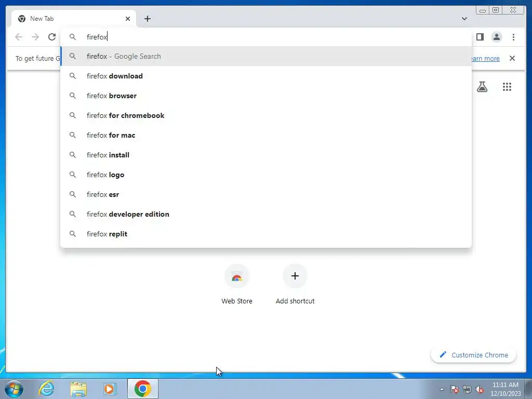Show hidden tray icons arrow
The height and width of the screenshot is (399, 532).
click(442, 389)
